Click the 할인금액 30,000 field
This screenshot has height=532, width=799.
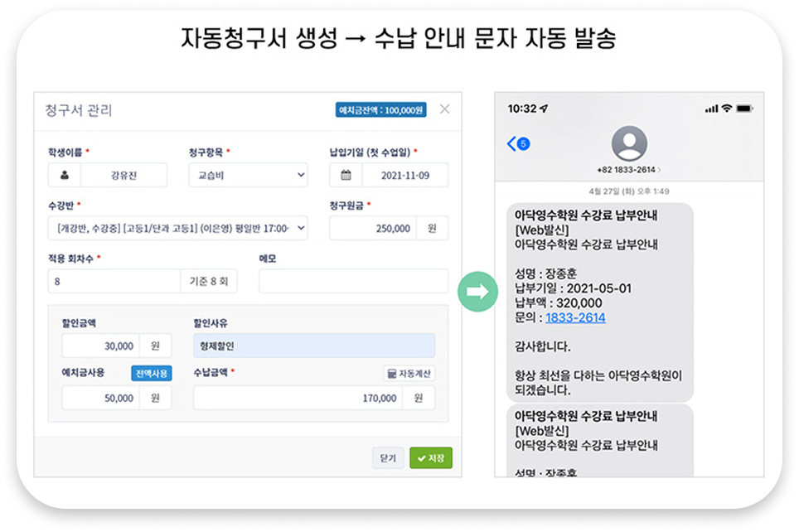[101, 346]
